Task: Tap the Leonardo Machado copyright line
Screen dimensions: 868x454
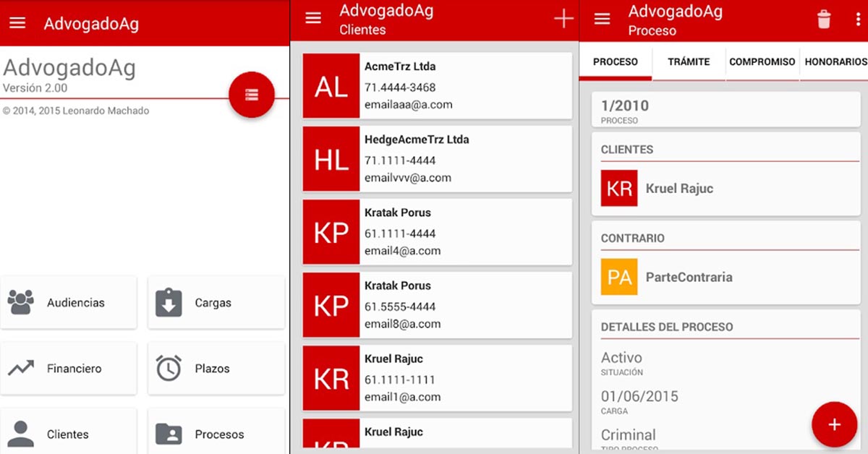Action: (x=76, y=111)
